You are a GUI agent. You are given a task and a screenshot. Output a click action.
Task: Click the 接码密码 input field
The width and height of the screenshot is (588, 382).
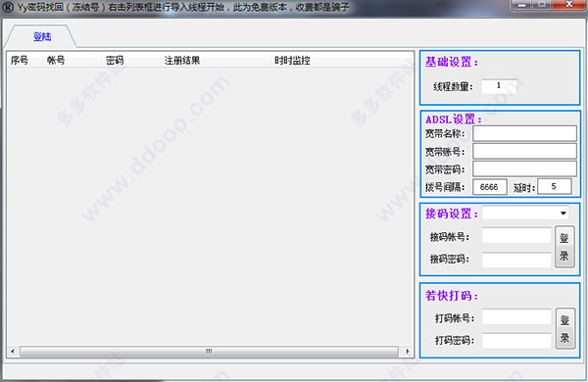516,260
